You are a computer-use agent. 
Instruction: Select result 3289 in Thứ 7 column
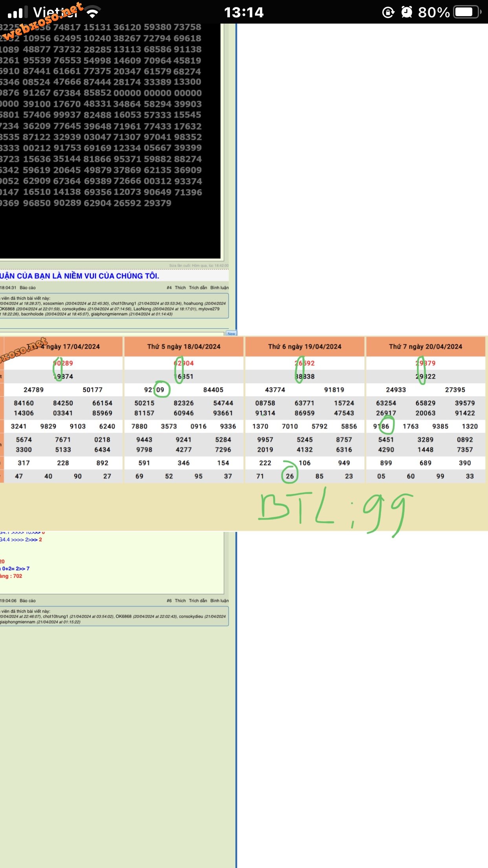pyautogui.click(x=426, y=440)
